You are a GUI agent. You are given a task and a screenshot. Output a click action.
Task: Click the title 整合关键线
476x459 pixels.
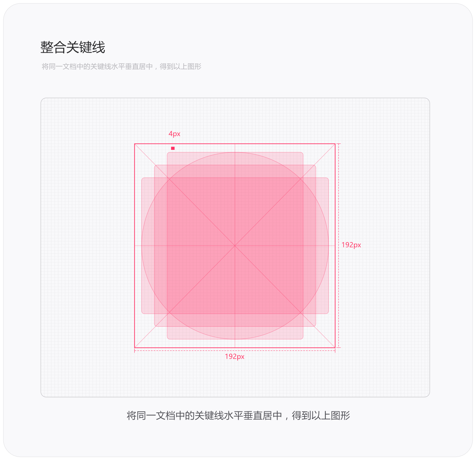pos(73,47)
